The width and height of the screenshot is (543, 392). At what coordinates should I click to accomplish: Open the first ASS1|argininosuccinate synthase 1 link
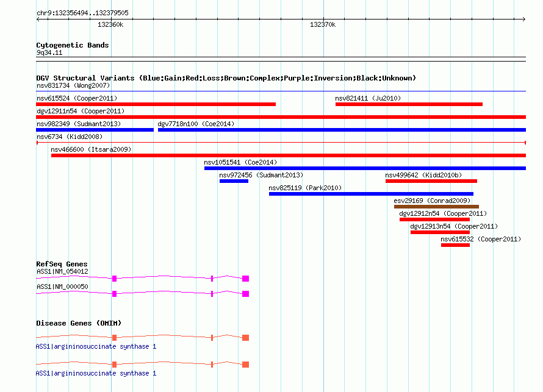coord(96,347)
